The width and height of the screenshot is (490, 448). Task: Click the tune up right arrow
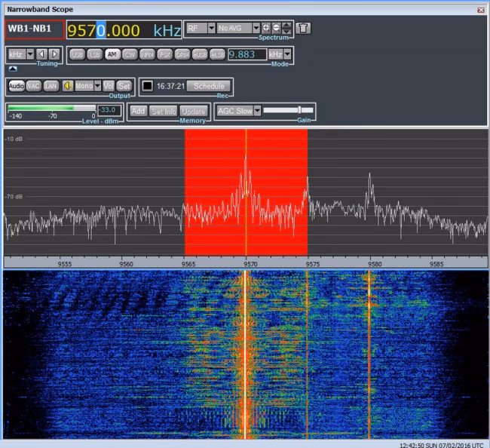[54, 54]
